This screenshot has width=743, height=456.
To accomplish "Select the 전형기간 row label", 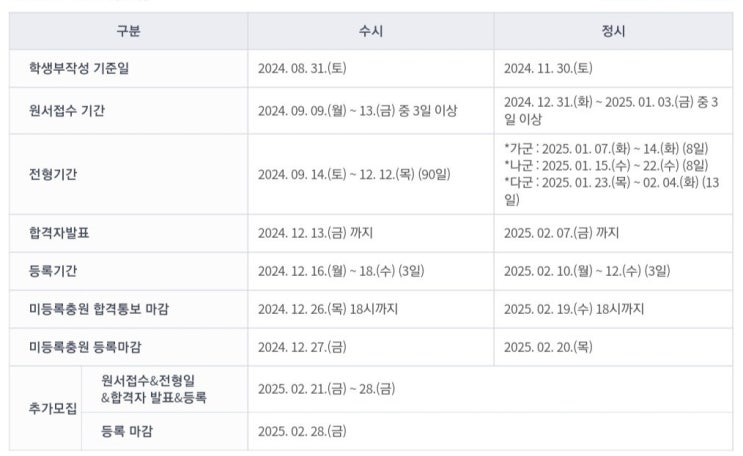I will pyautogui.click(x=53, y=174).
